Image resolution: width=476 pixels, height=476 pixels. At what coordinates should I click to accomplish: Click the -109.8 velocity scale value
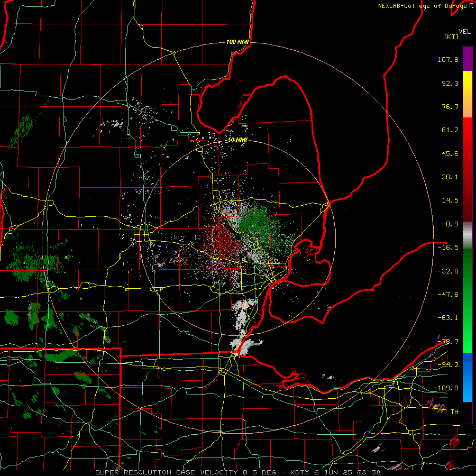point(446,388)
